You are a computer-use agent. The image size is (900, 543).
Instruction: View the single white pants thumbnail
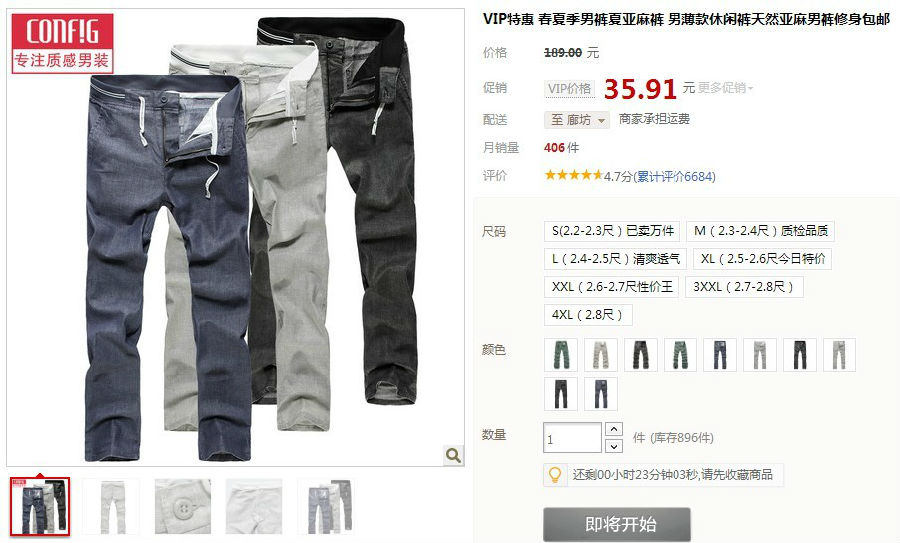point(111,507)
